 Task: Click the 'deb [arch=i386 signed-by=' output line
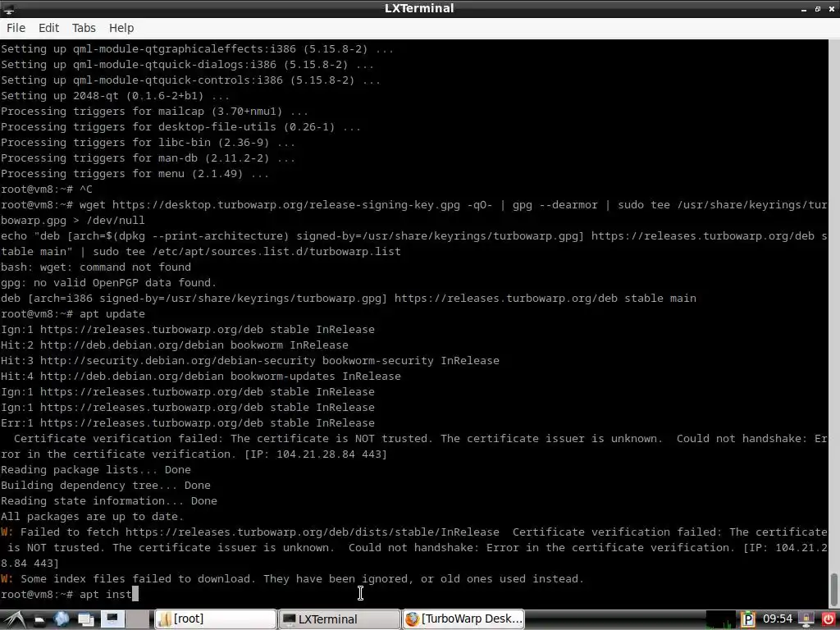coord(348,298)
